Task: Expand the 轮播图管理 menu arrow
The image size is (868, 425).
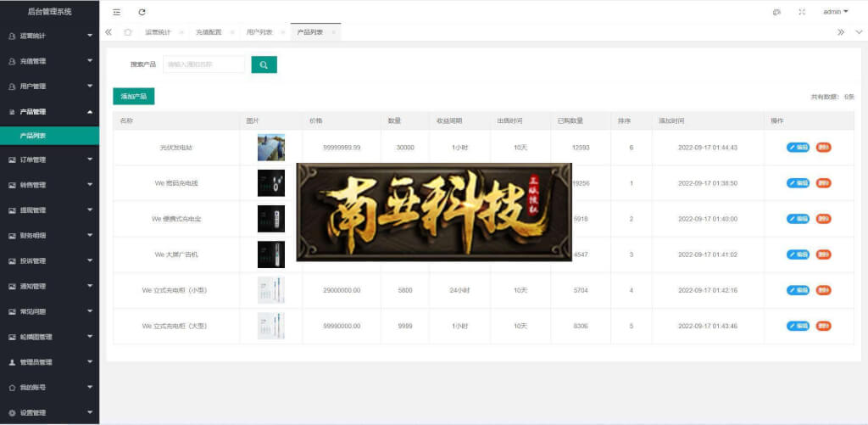Action: 90,336
